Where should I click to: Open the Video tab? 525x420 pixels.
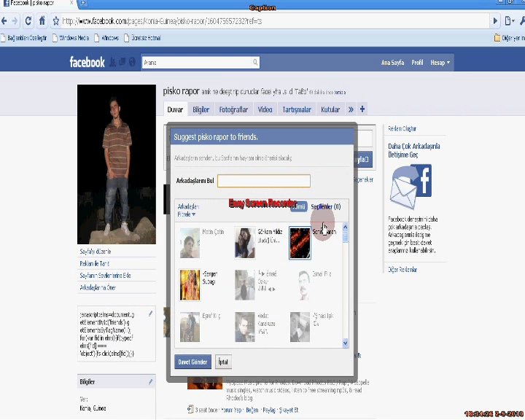[x=265, y=109]
